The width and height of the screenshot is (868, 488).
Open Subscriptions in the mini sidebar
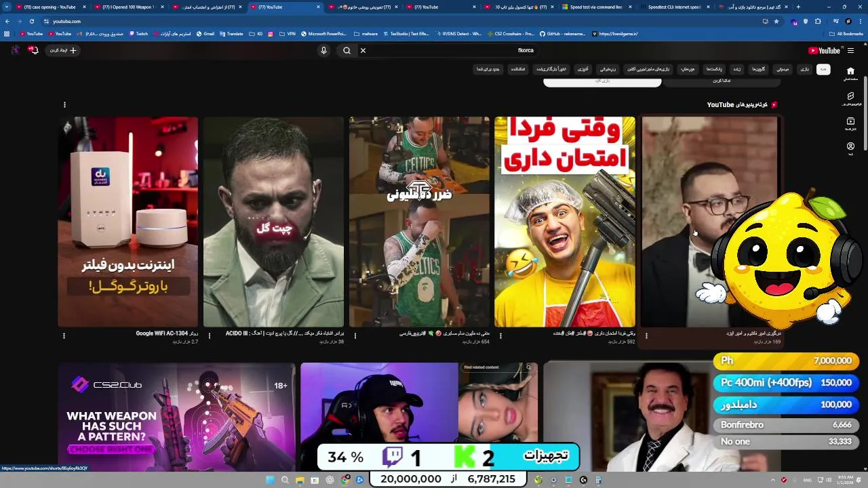(x=850, y=124)
